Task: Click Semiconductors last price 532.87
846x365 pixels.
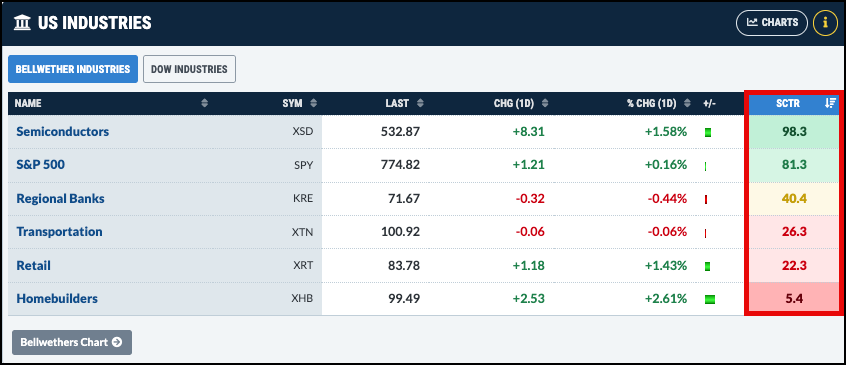Action: pos(400,132)
